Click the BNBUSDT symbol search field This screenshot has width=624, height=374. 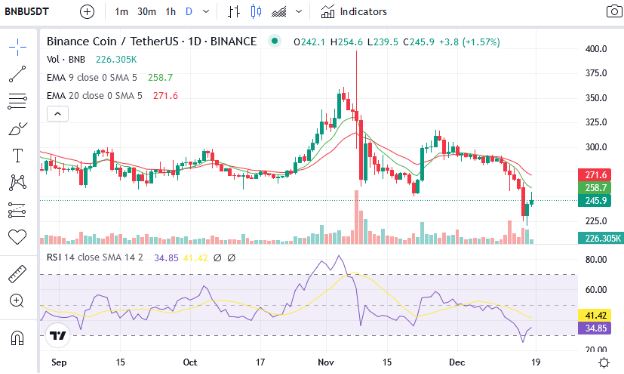[x=27, y=12]
